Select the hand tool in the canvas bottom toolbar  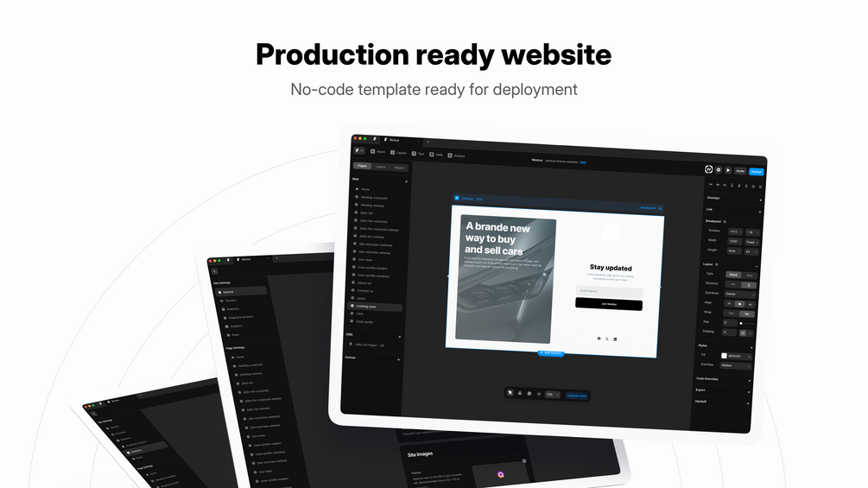pyautogui.click(x=519, y=393)
